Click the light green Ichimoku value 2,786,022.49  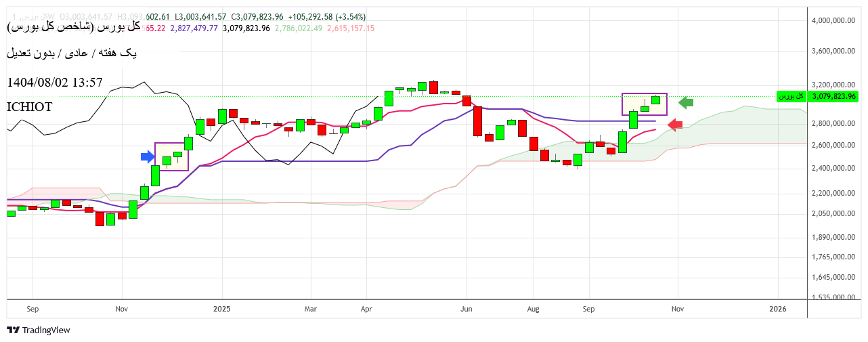click(x=299, y=28)
